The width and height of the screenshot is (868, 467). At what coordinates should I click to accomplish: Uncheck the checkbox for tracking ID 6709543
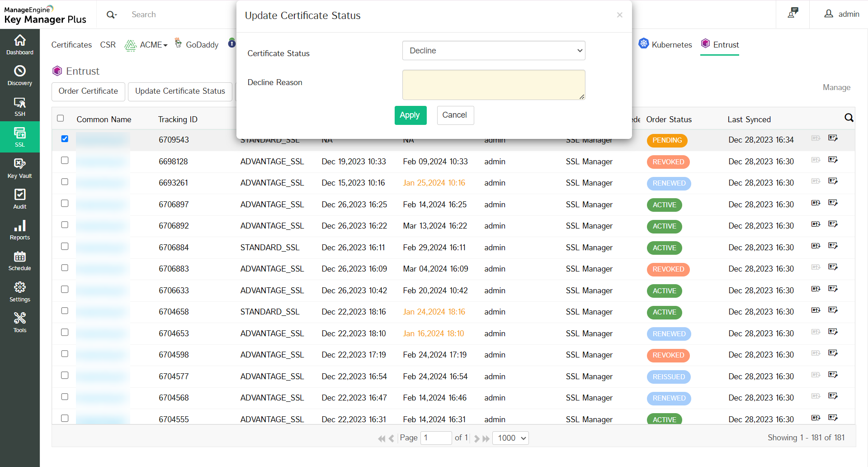[65, 139]
